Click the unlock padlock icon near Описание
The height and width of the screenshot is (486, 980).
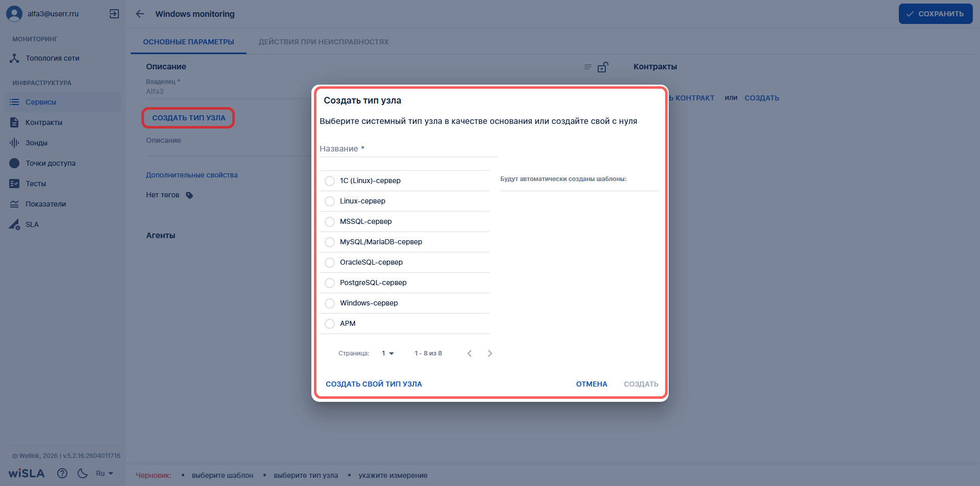pos(603,67)
